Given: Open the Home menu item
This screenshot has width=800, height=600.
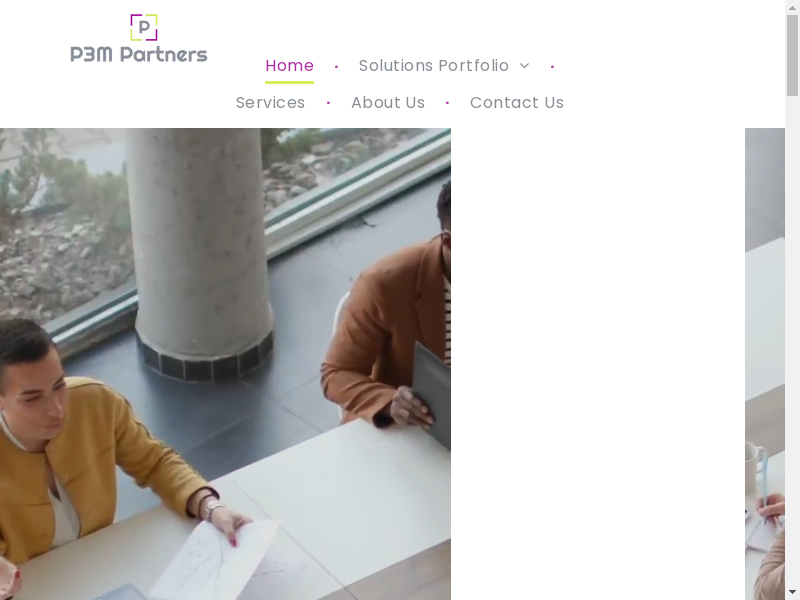Looking at the screenshot, I should [289, 66].
